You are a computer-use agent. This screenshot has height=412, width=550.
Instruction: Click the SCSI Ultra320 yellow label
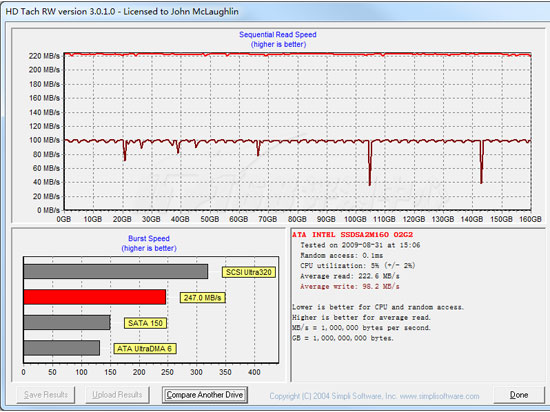(x=249, y=272)
